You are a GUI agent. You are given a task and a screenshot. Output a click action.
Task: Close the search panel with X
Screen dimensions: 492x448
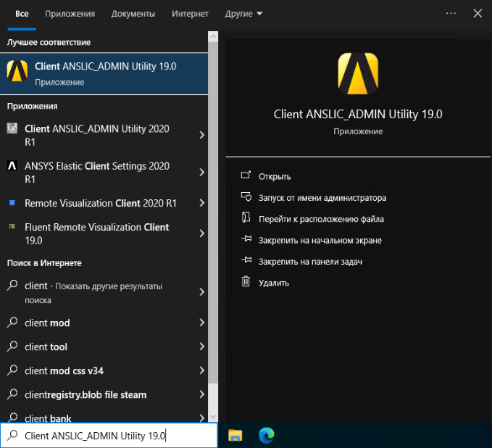(x=478, y=14)
